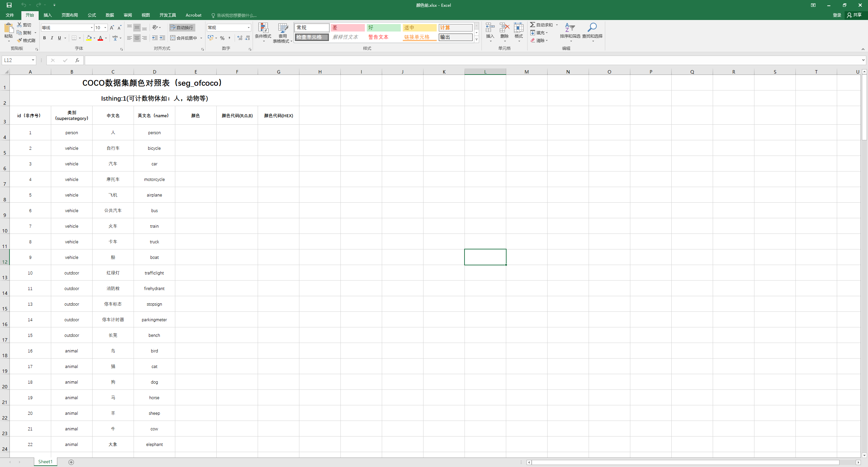The height and width of the screenshot is (467, 868).
Task: Toggle Underline formatting
Action: point(59,38)
